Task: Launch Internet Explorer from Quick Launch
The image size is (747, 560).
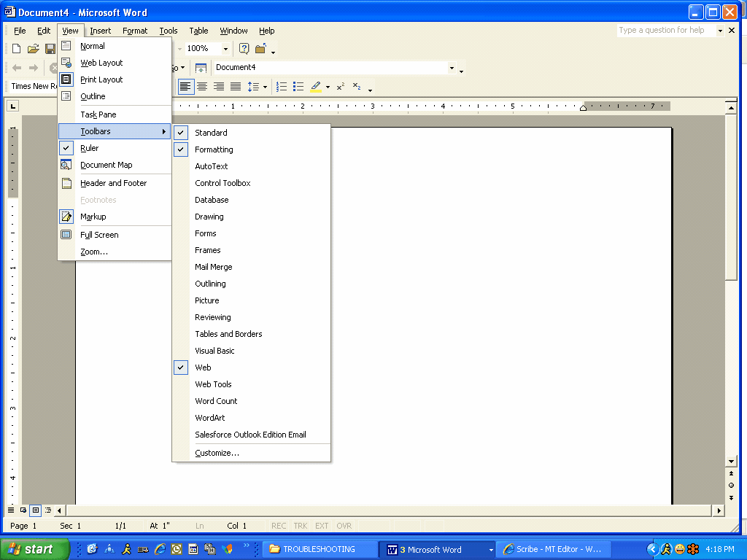Action: click(x=160, y=549)
